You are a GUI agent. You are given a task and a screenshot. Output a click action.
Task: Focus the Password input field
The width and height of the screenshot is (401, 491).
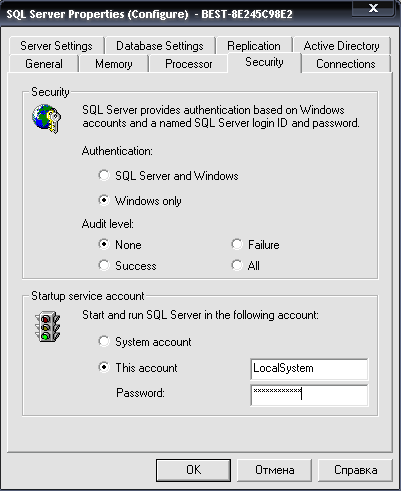pos(309,395)
